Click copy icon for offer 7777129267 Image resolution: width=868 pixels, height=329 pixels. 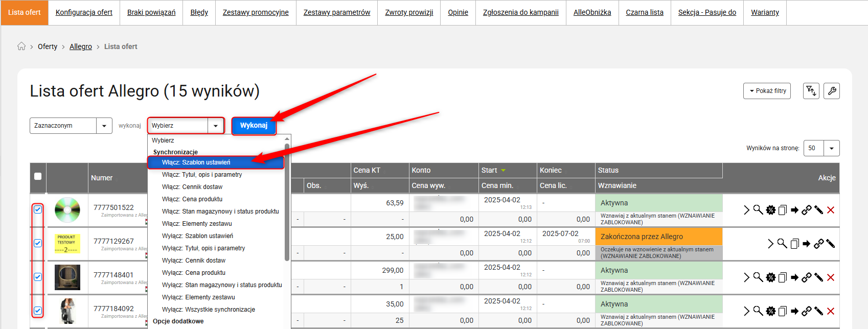point(794,244)
